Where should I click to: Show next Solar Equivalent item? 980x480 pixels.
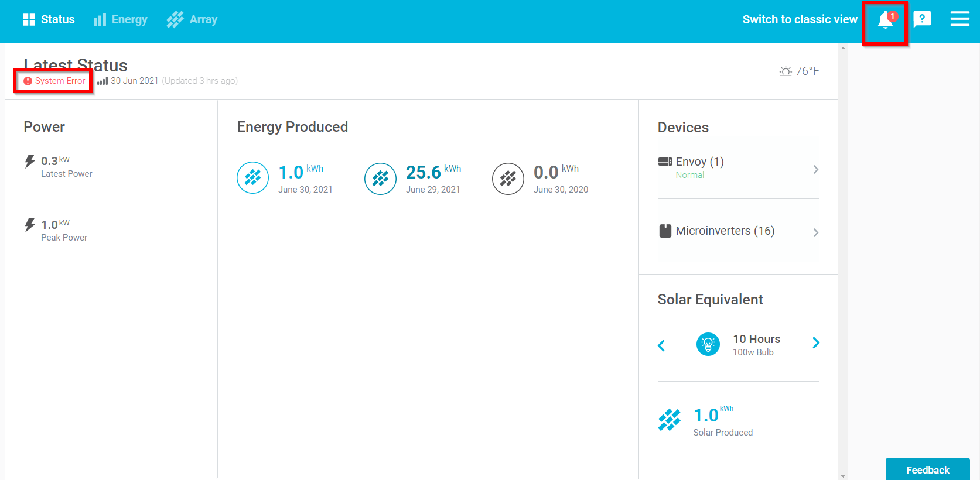click(816, 343)
